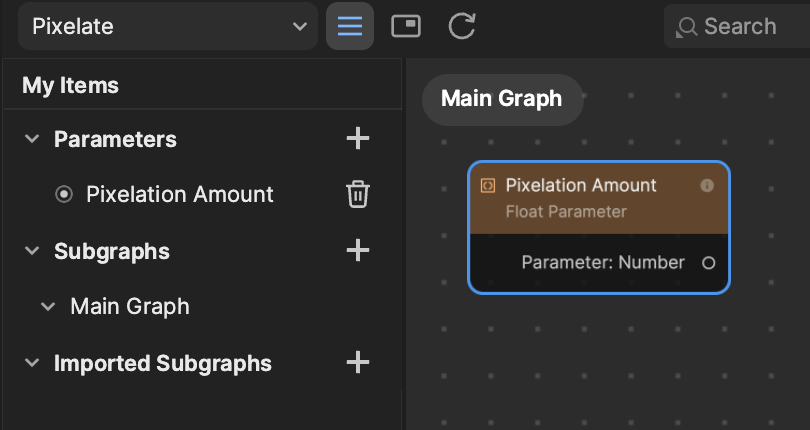Viewport: 810px width, 430px height.
Task: Select the Main Graph breadcrumb tab
Action: tap(502, 99)
